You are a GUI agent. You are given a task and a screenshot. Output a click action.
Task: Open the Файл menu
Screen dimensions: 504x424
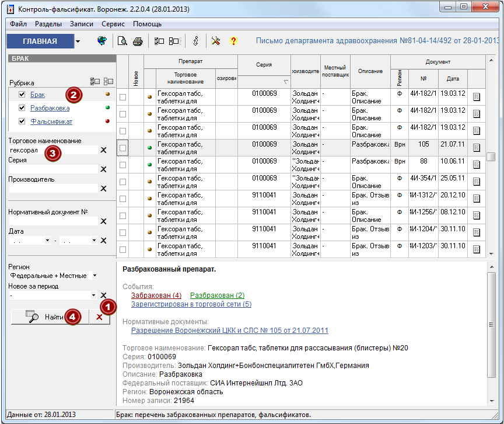tap(18, 24)
